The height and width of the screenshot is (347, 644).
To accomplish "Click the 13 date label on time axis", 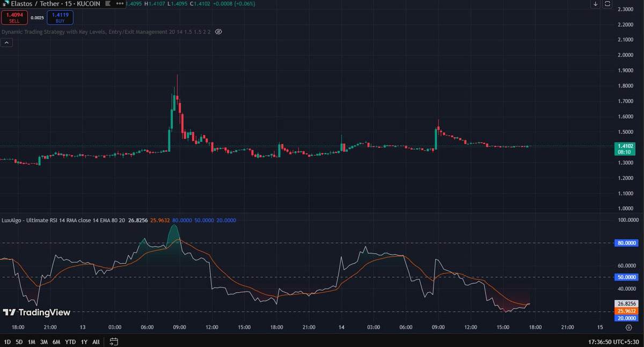I will [83, 327].
